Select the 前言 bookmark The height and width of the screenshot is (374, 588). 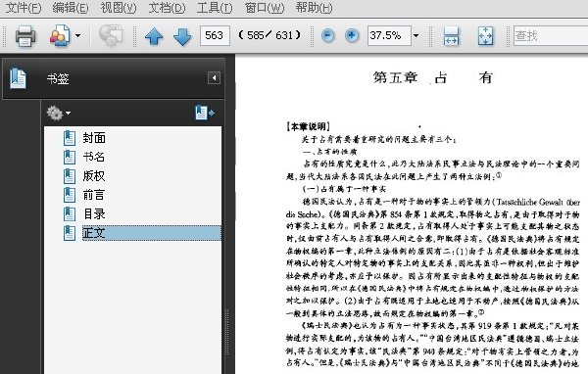94,195
